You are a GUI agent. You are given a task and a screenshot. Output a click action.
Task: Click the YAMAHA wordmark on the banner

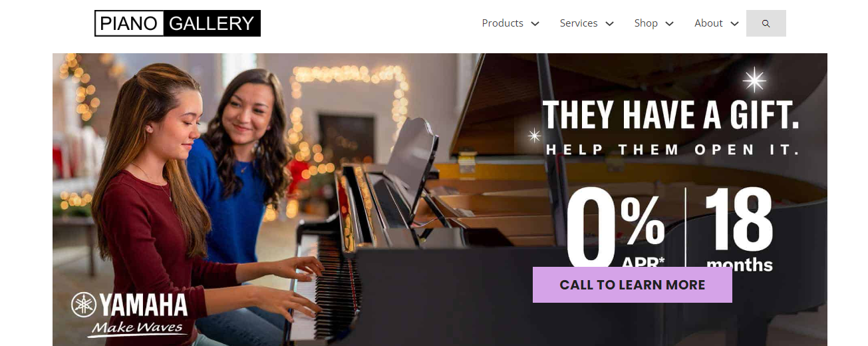[x=144, y=305]
